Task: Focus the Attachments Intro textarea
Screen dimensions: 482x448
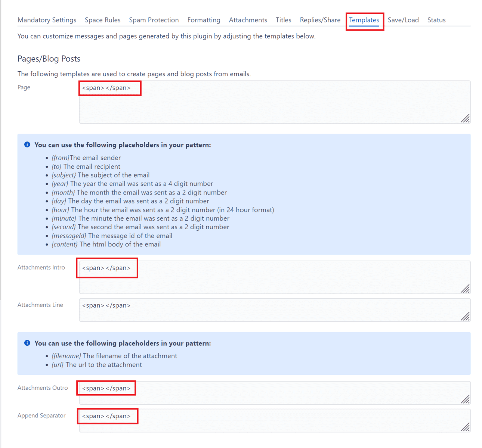Action: click(x=275, y=277)
